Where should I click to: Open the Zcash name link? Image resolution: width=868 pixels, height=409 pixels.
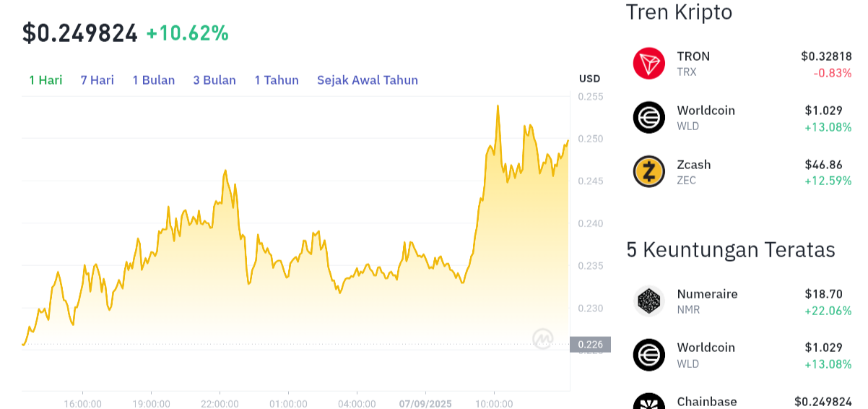(694, 165)
